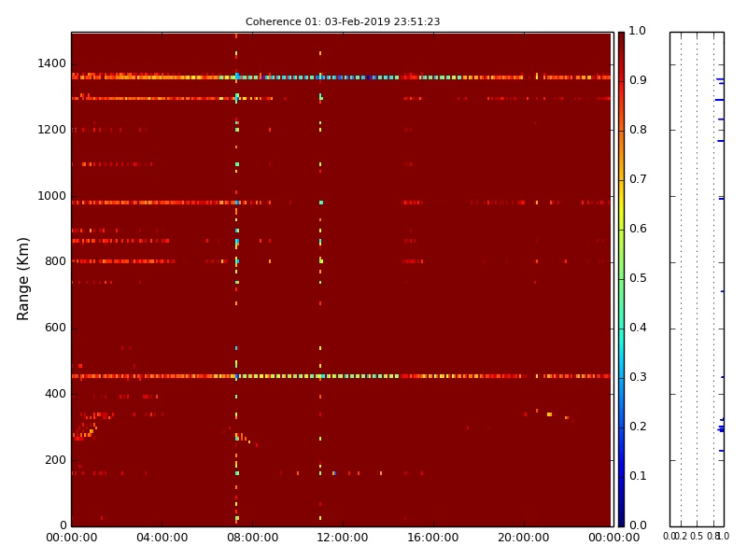Click the 1400 range tick label

point(51,63)
